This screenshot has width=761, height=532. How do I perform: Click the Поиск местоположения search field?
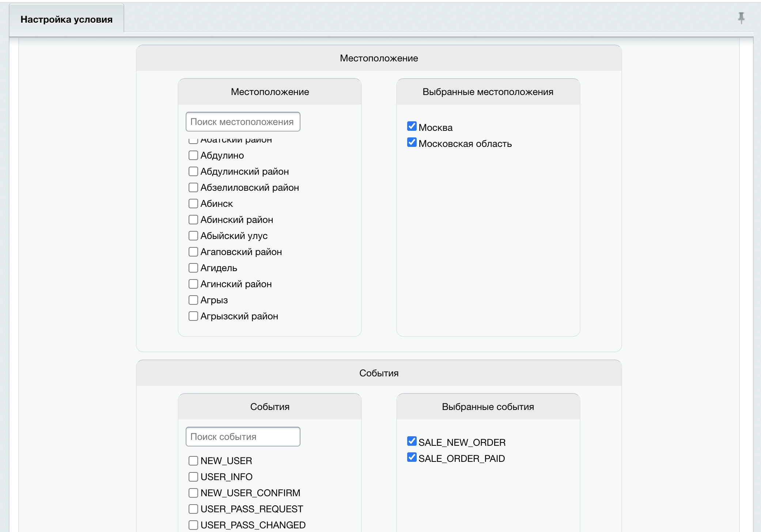coord(243,122)
